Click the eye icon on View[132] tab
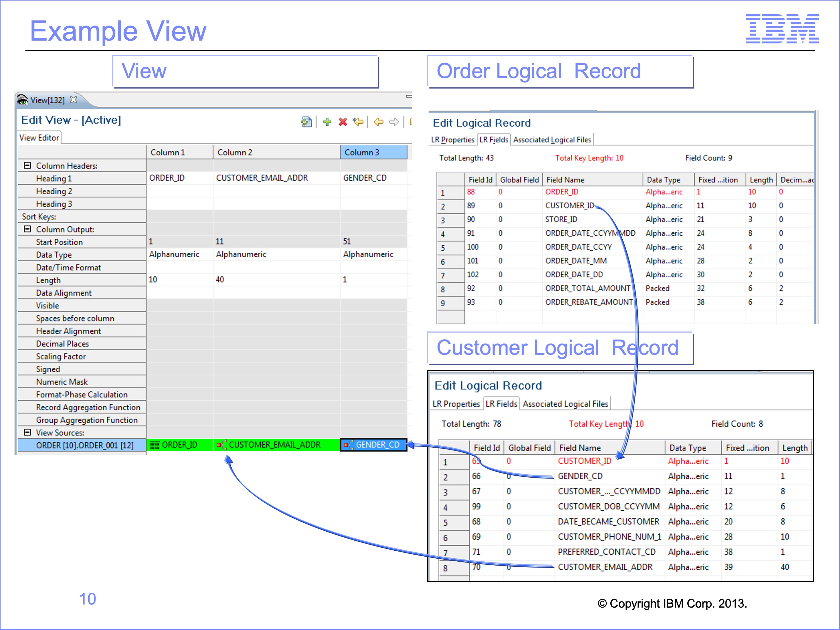The width and height of the screenshot is (840, 630). click(x=23, y=100)
